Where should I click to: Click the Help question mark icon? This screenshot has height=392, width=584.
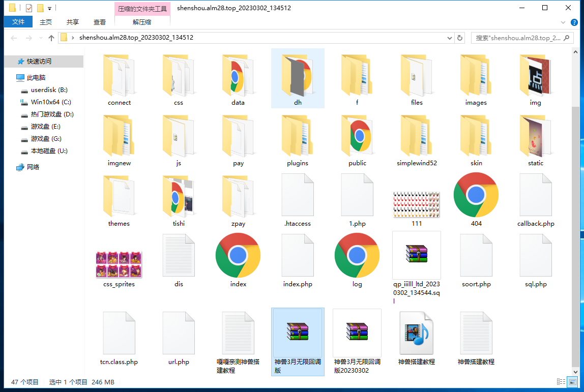pos(573,22)
